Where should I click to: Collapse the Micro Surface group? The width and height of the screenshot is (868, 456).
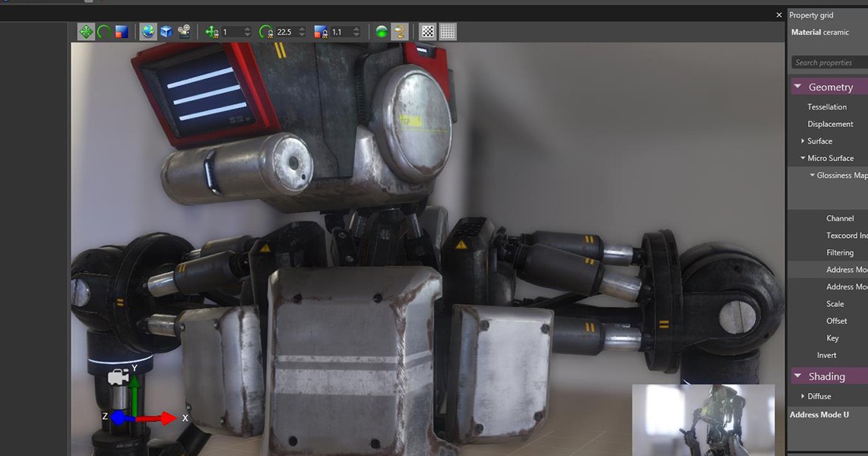[x=803, y=158]
